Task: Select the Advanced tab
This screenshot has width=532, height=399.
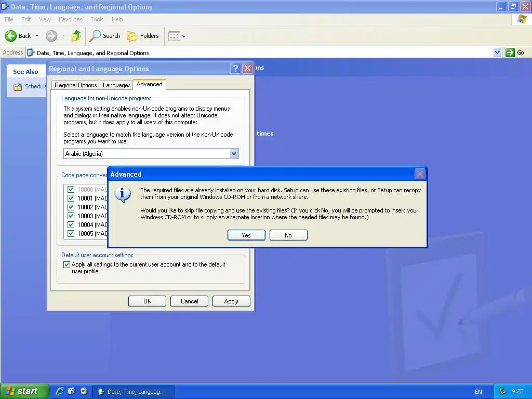Action: coord(149,84)
